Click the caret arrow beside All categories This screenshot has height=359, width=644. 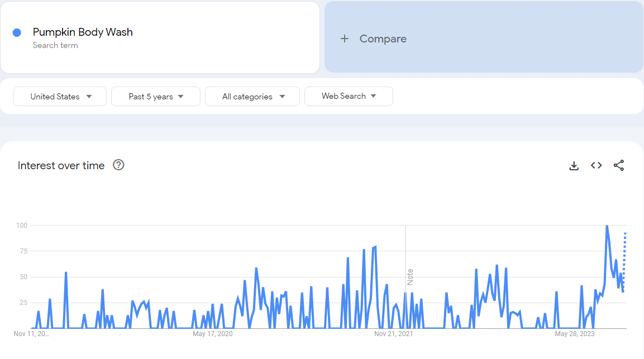pos(282,97)
